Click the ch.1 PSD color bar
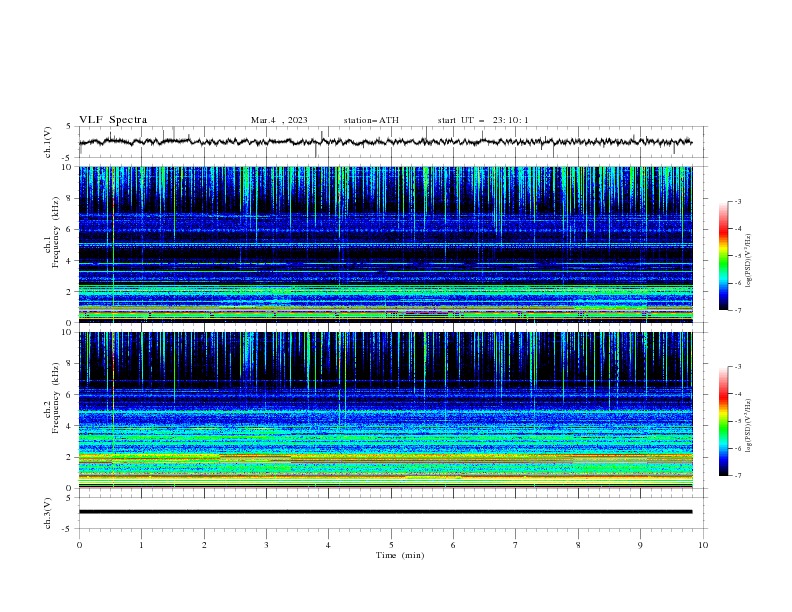 point(723,256)
